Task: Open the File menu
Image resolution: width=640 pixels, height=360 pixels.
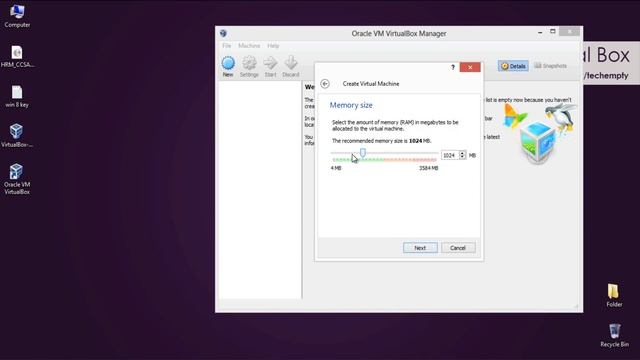Action: 227,46
